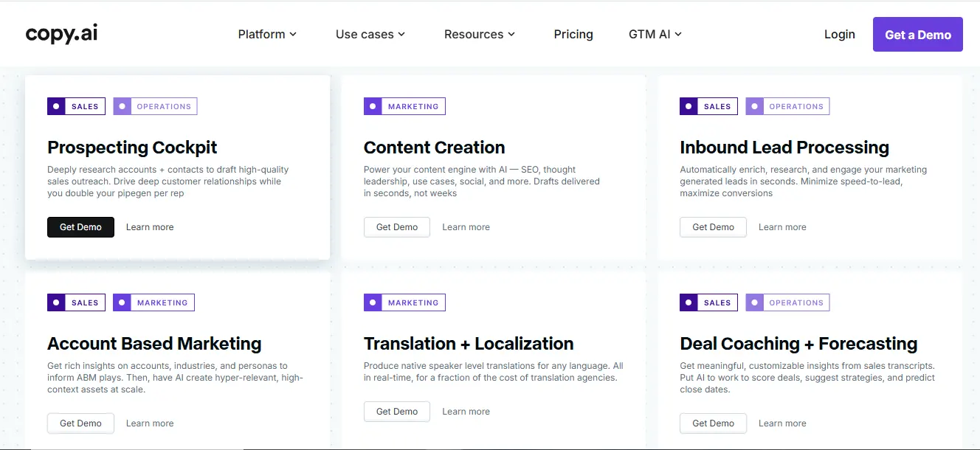Click the copy.ai logo
Image resolution: width=980 pixels, height=450 pixels.
[61, 33]
